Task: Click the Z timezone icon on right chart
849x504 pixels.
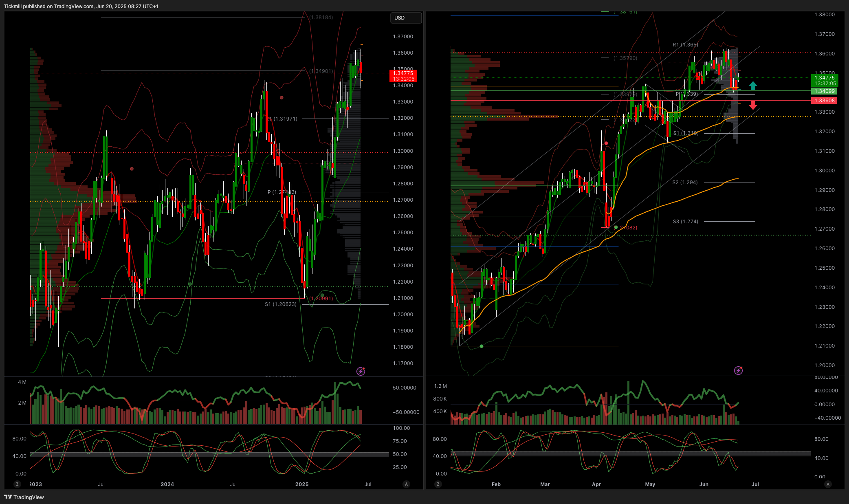Action: [438, 484]
